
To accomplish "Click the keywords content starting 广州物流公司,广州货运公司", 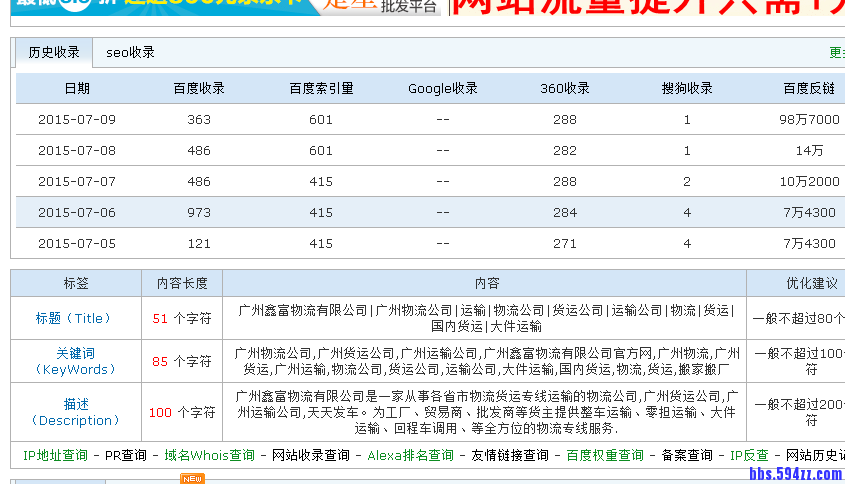I will click(487, 362).
